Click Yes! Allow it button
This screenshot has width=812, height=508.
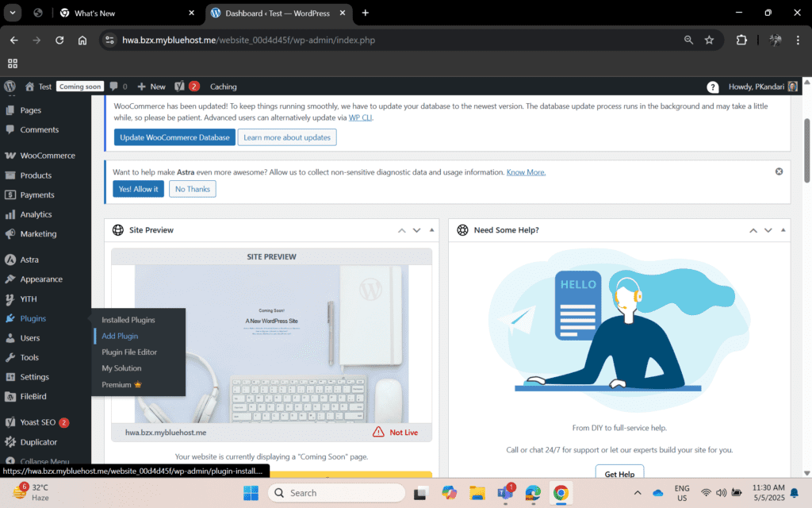pyautogui.click(x=138, y=189)
